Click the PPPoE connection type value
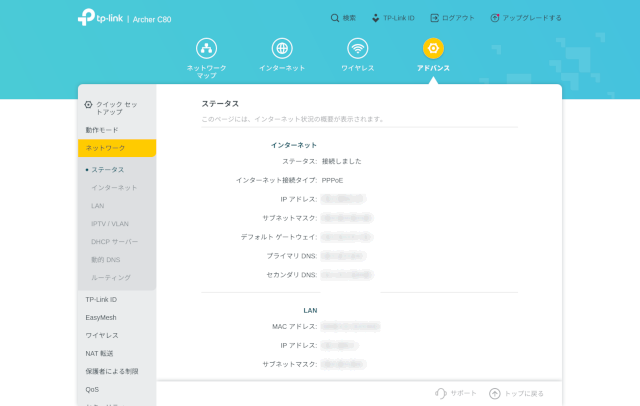Viewport: 640px width, 406px height. point(332,180)
